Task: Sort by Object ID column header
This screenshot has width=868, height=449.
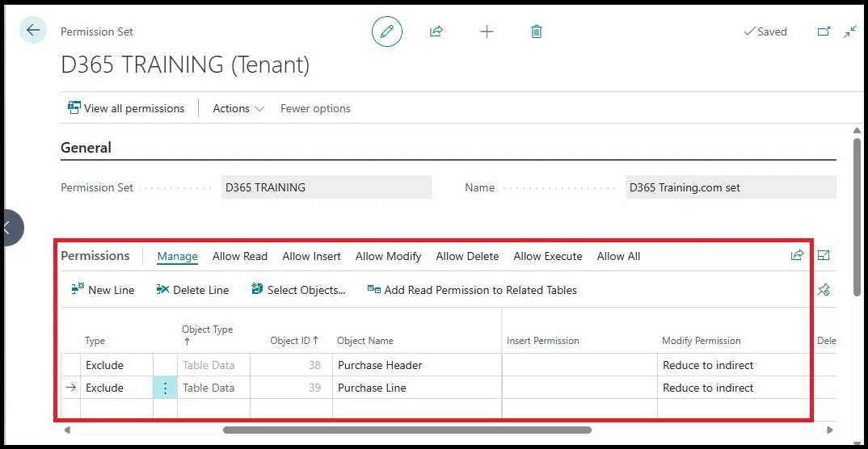Action: pyautogui.click(x=294, y=341)
